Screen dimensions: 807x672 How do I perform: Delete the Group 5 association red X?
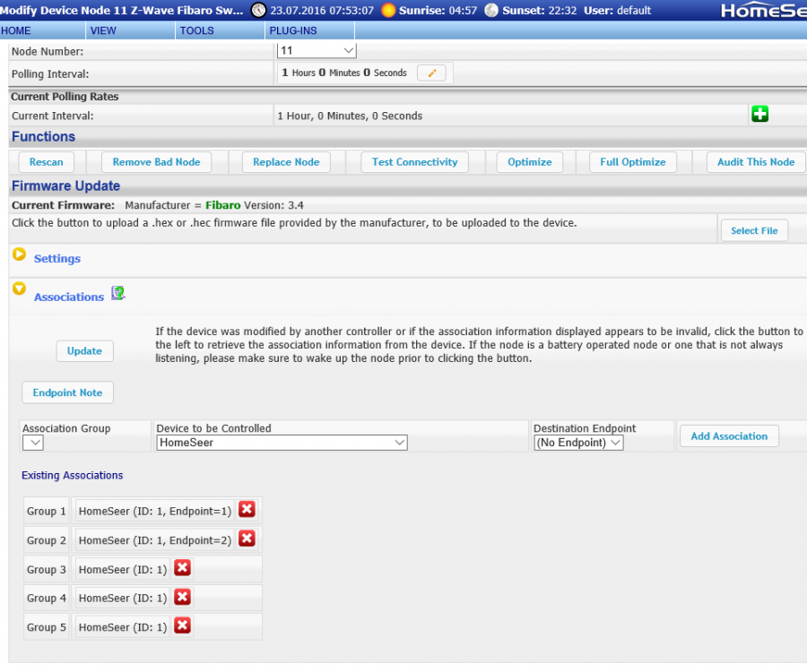click(182, 625)
